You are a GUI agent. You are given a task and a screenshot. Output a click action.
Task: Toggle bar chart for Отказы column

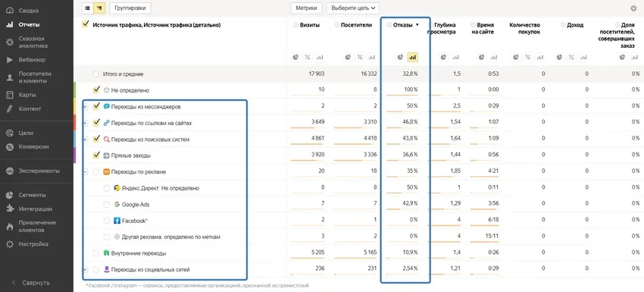[x=412, y=57]
